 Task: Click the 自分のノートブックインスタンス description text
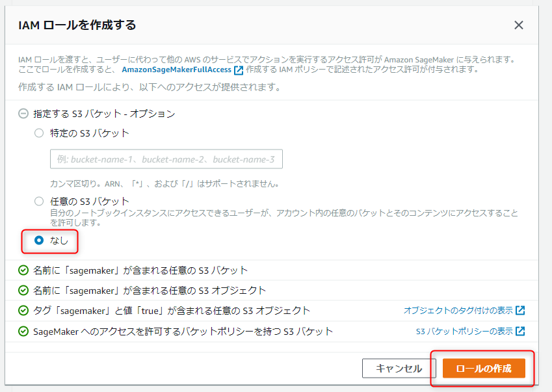point(283,218)
